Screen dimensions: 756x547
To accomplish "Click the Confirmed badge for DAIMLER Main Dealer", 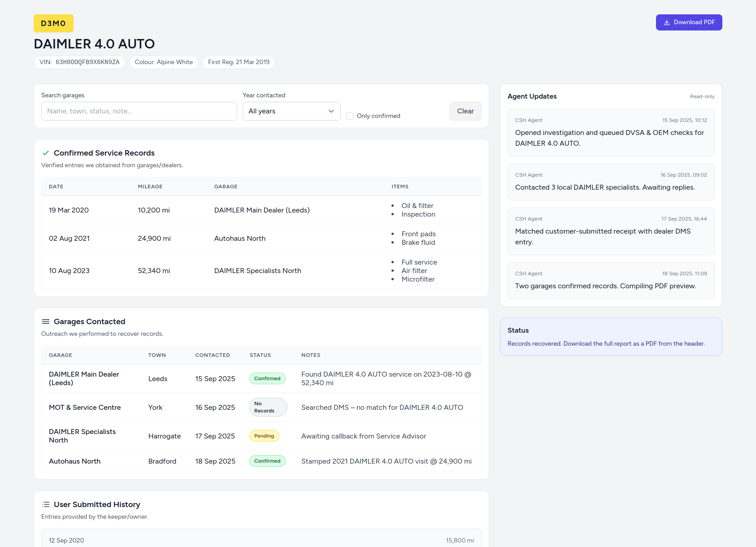I will click(x=267, y=378).
